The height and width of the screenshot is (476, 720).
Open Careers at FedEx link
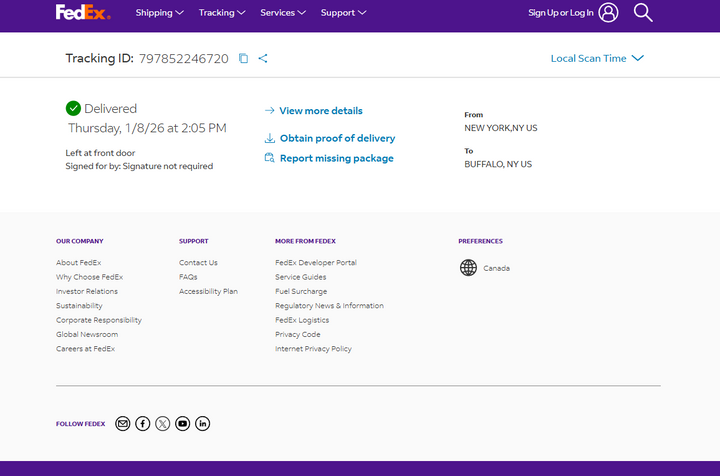[85, 348]
